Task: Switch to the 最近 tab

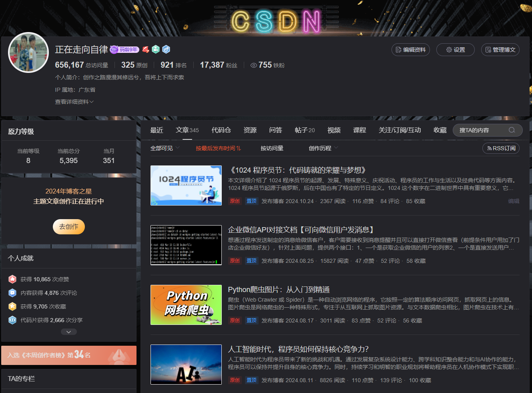Action: (x=157, y=130)
